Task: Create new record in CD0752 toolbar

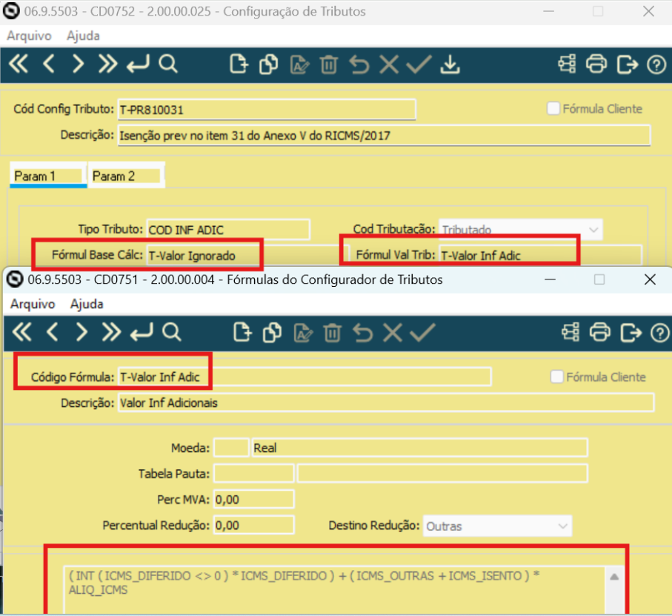Action: pos(239,64)
